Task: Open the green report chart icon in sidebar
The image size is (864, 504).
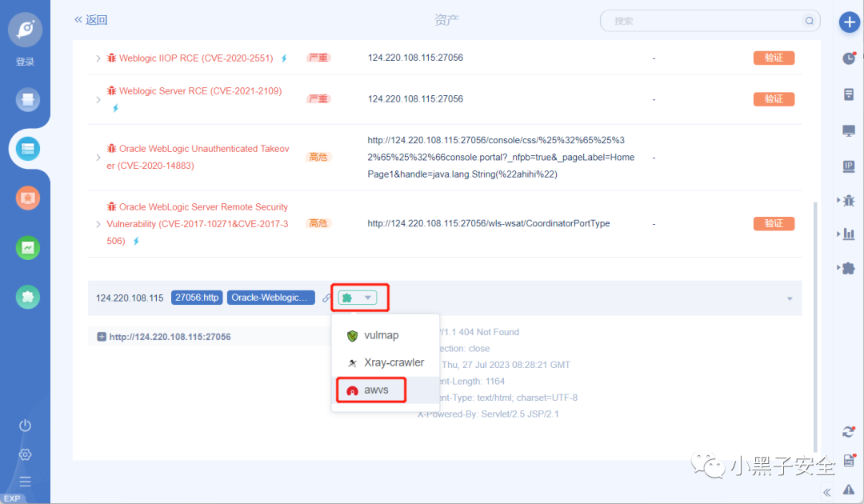Action: click(x=27, y=248)
